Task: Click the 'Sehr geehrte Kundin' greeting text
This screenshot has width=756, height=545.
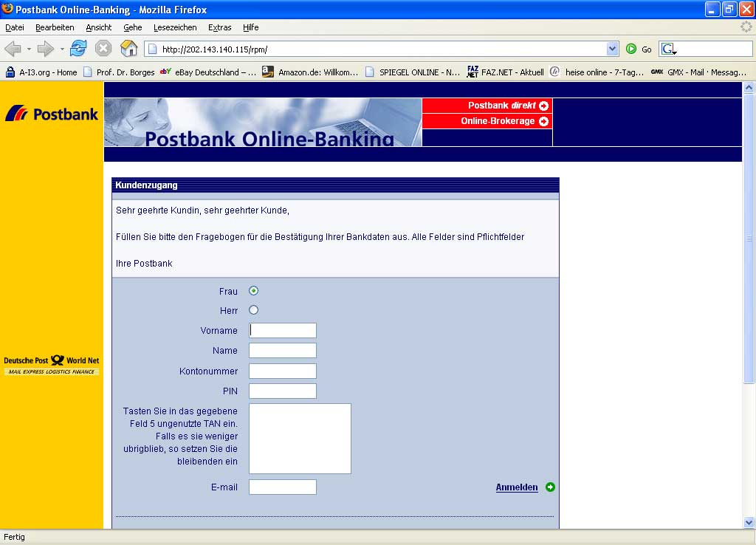Action: click(202, 210)
